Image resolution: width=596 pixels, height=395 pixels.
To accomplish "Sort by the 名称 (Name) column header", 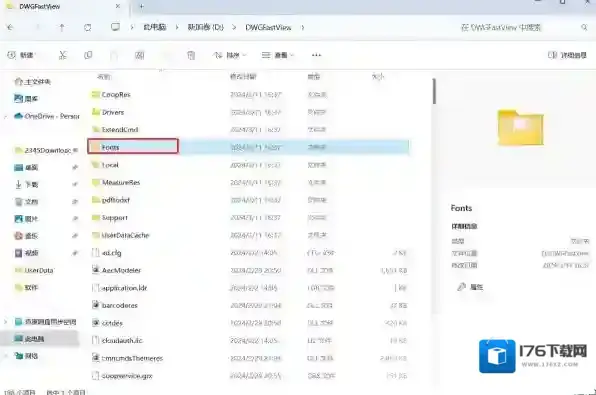I will tap(104, 77).
